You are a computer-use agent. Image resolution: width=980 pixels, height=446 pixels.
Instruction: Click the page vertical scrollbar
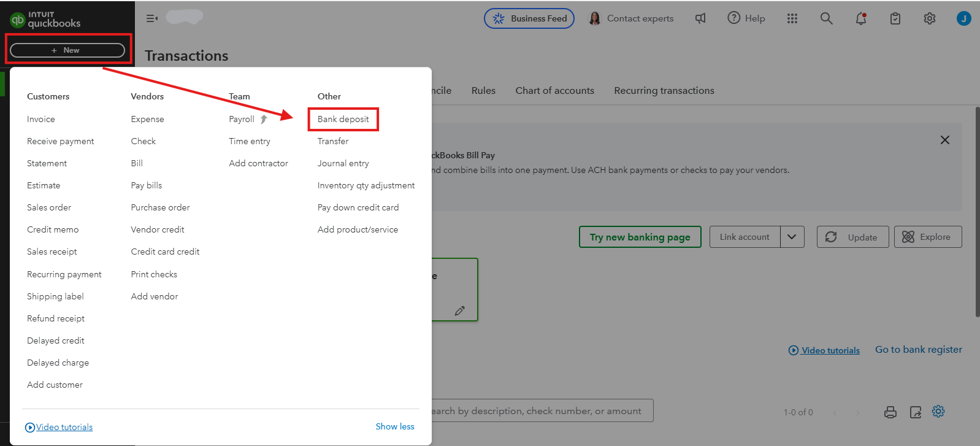tap(977, 212)
